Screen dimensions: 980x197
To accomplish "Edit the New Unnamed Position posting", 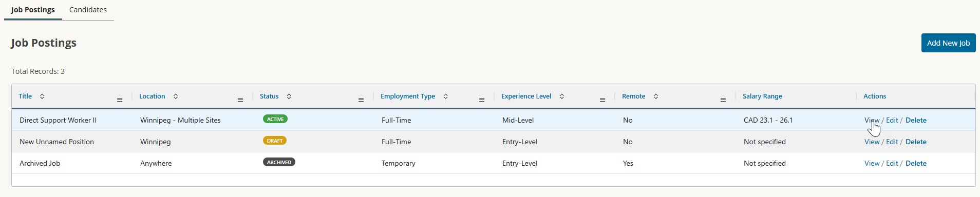I will click(x=892, y=142).
